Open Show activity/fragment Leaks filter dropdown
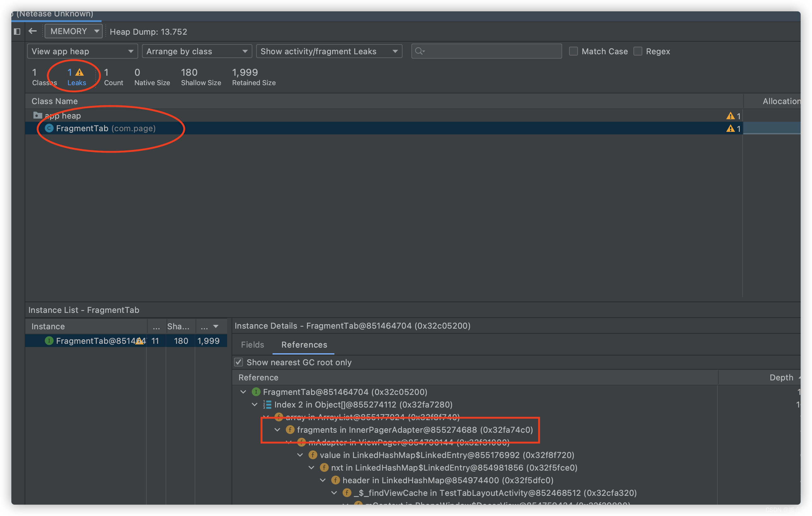The height and width of the screenshot is (516, 812). [x=329, y=51]
